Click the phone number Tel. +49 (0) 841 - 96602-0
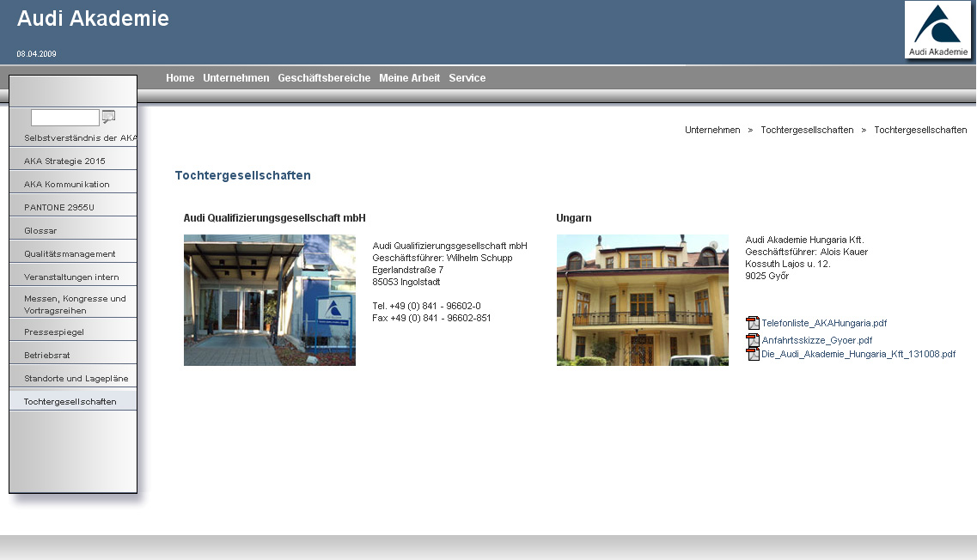The image size is (977, 560). tap(426, 306)
